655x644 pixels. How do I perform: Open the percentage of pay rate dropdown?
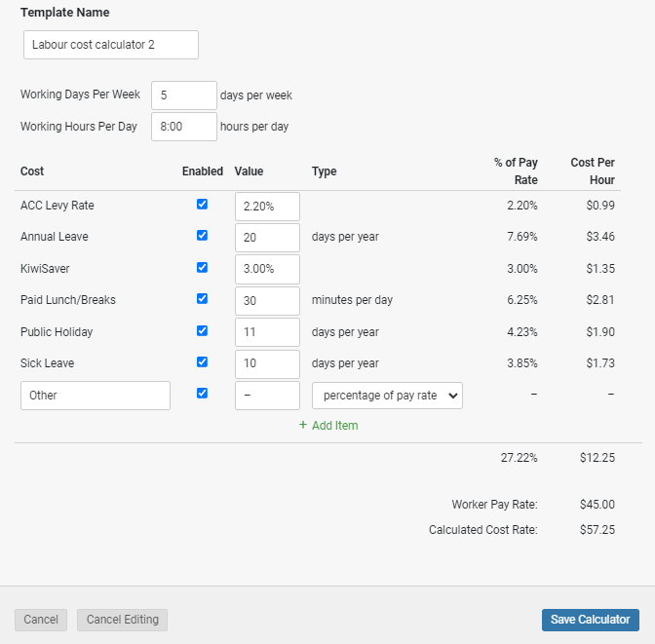point(387,396)
